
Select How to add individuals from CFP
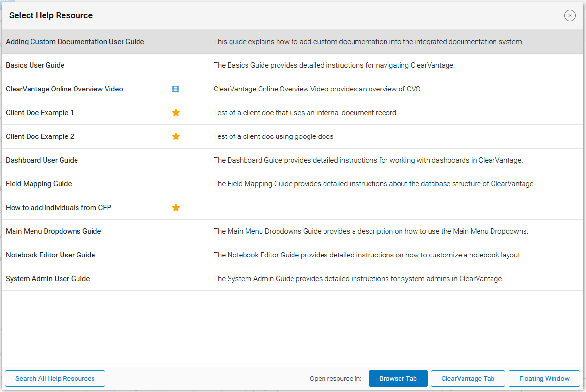point(59,208)
